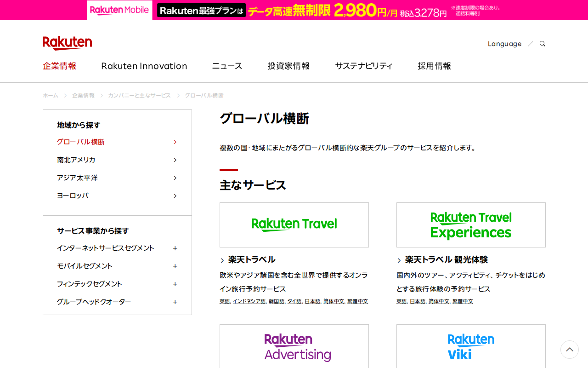Click the グローバル横断 page heading
The image size is (588, 368).
tap(264, 119)
